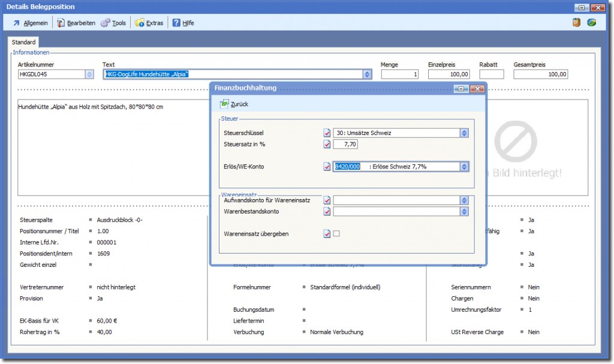Screen dimensions: 614x364
Task: Click the Menge quantity field
Action: (x=399, y=74)
